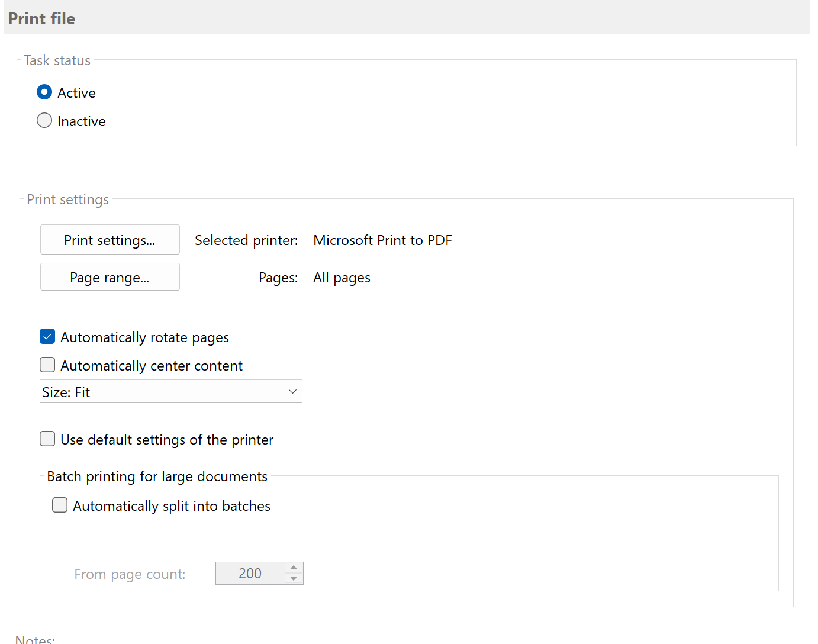Check Use default settings of the printer

47,439
